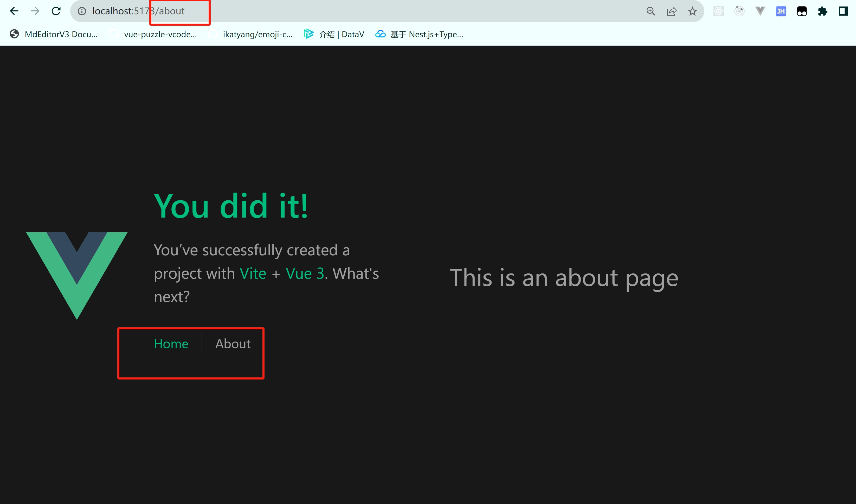The width and height of the screenshot is (856, 504).
Task: Navigate to Home route link
Action: (171, 344)
